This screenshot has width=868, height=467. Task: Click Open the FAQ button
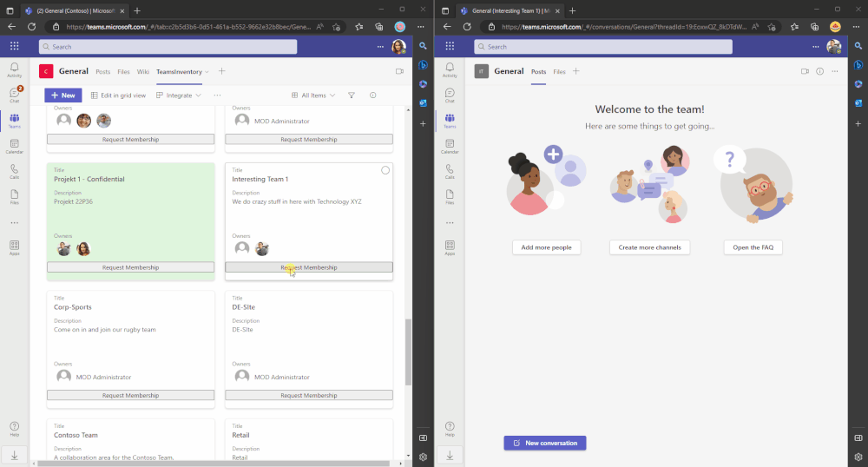pyautogui.click(x=753, y=247)
